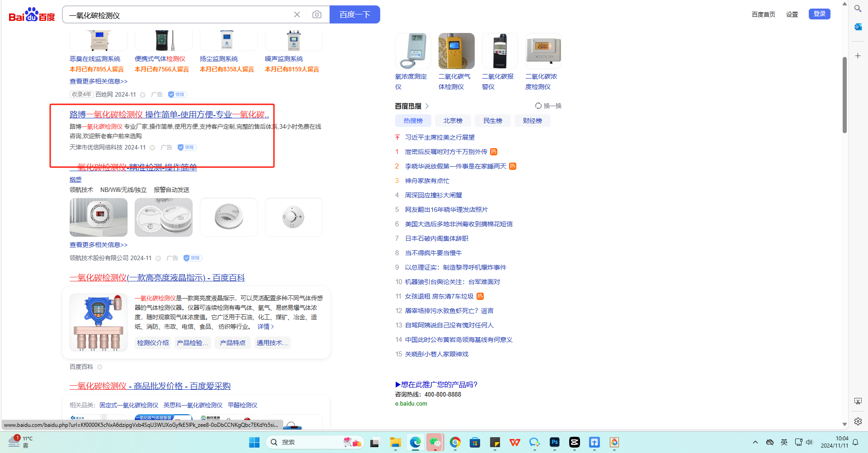
Task: Open the 便携式气体检测仪 link
Action: click(x=160, y=59)
